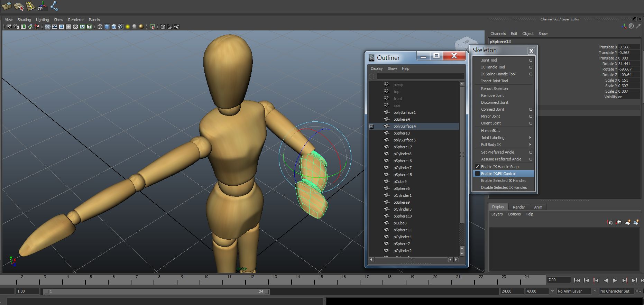The width and height of the screenshot is (644, 305).
Task: Click the Interactive Split tool shelf icon
Action: tap(30, 6)
